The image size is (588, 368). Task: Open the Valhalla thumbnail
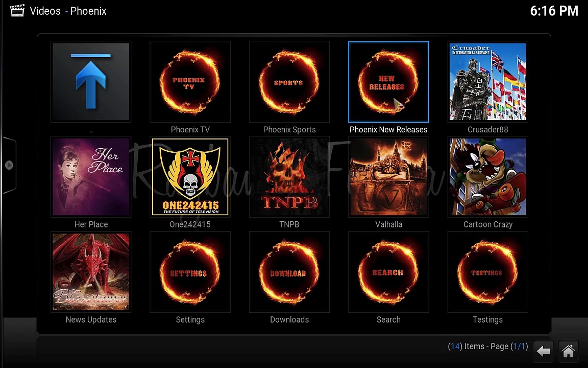point(388,177)
